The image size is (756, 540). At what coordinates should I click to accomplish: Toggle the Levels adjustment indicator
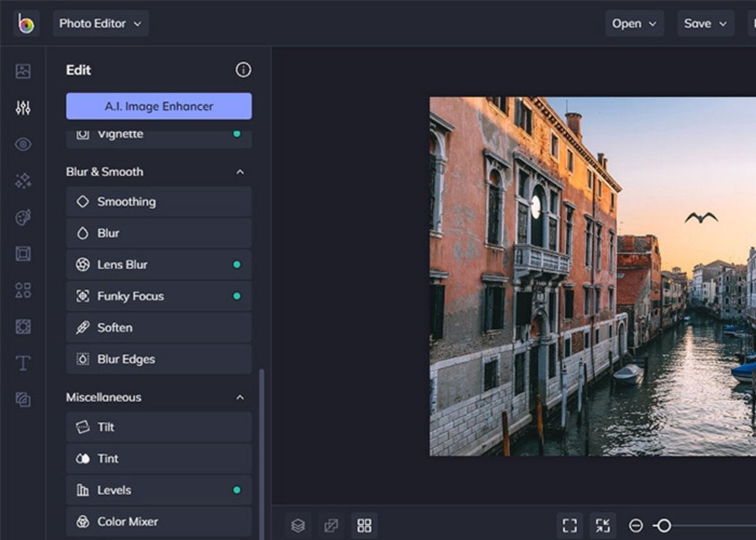coord(238,490)
